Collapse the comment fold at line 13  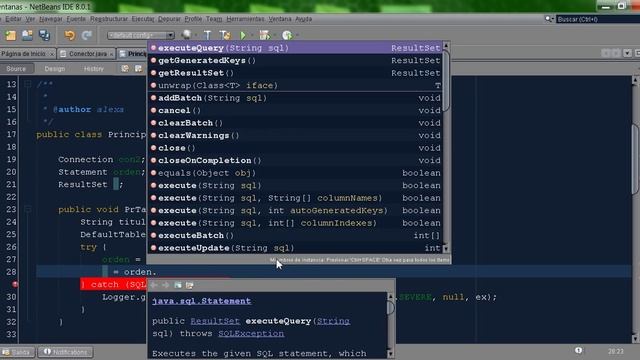pyautogui.click(x=27, y=84)
